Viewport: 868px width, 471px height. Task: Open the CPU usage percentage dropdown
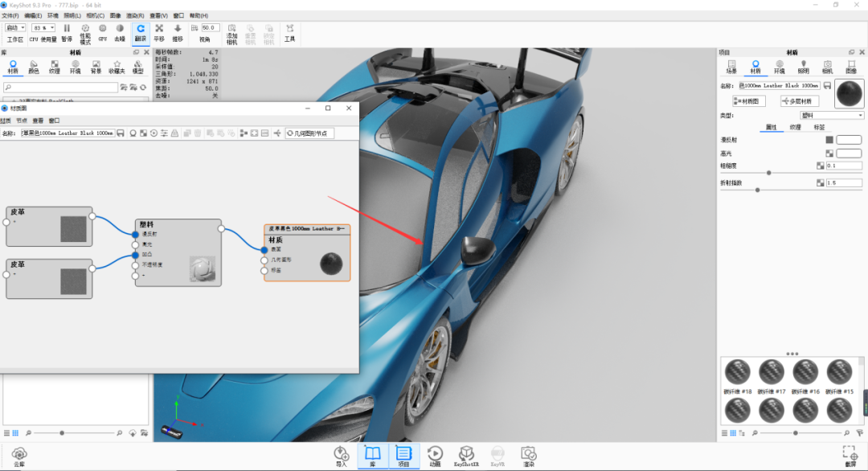[x=43, y=27]
